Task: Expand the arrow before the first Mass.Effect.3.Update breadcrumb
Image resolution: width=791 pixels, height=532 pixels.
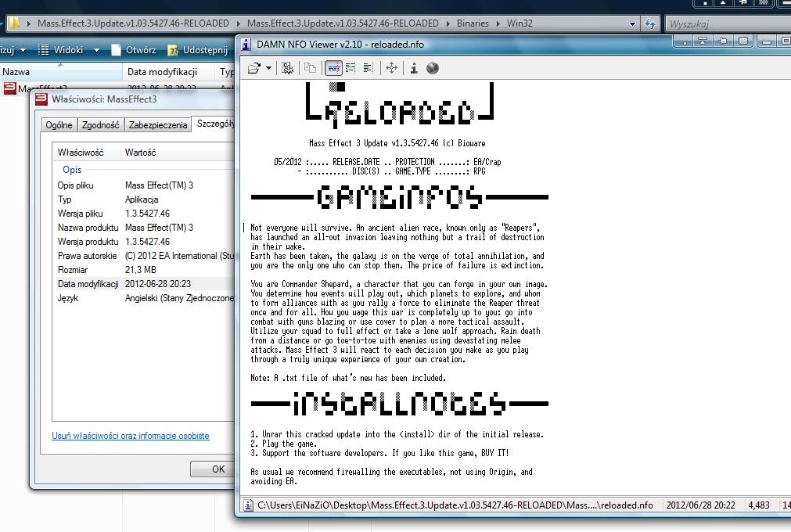Action: pos(28,23)
